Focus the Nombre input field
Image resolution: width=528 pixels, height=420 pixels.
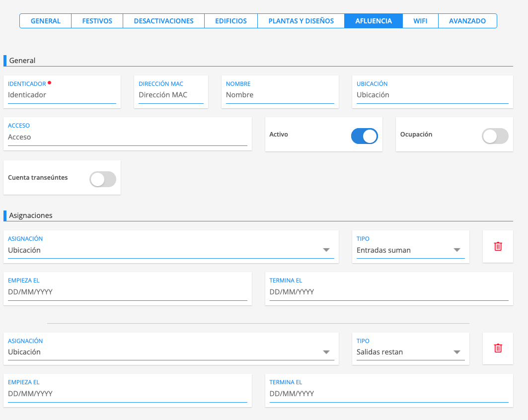(280, 95)
